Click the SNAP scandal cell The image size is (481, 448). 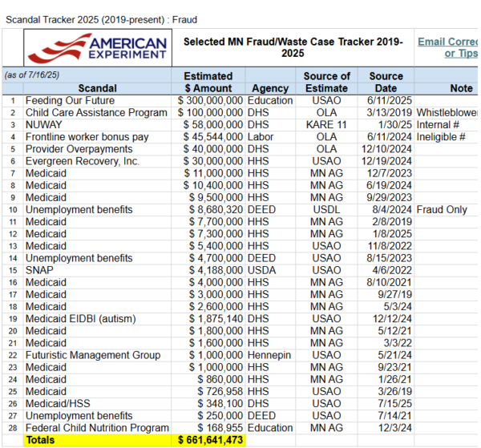(97, 270)
